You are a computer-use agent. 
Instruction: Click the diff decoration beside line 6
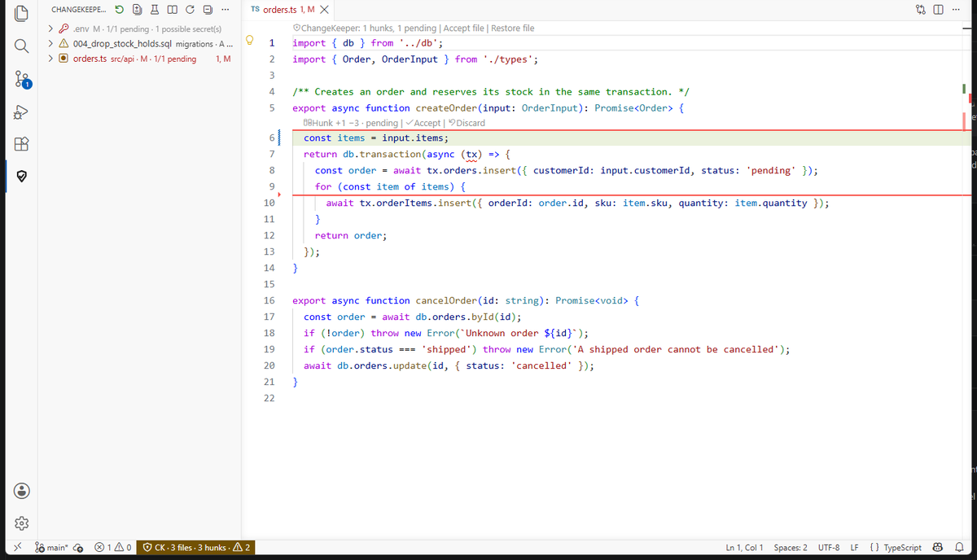[279, 138]
